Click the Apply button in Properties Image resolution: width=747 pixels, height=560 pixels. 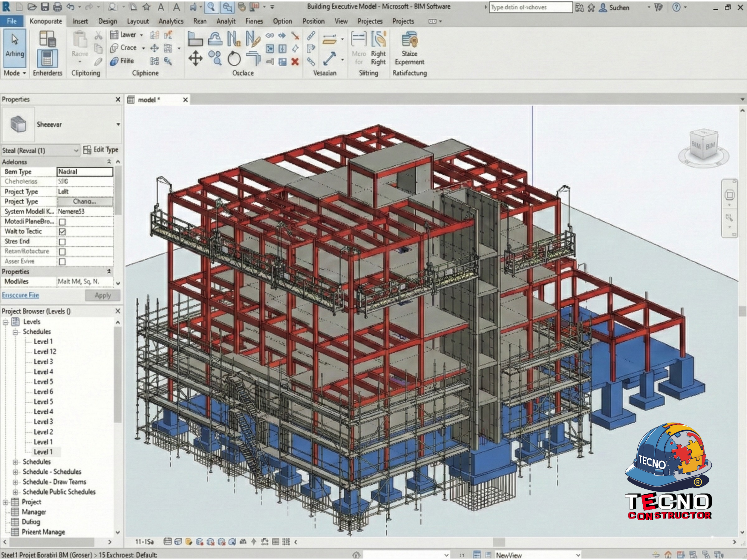point(103,295)
